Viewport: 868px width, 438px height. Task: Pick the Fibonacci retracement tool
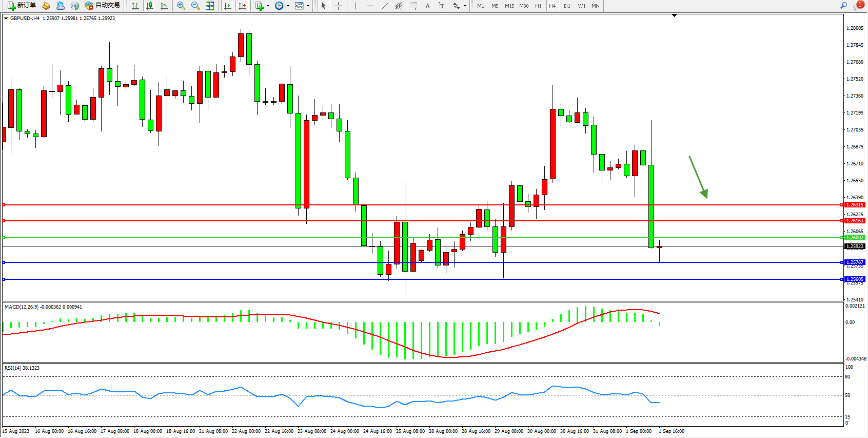point(413,6)
